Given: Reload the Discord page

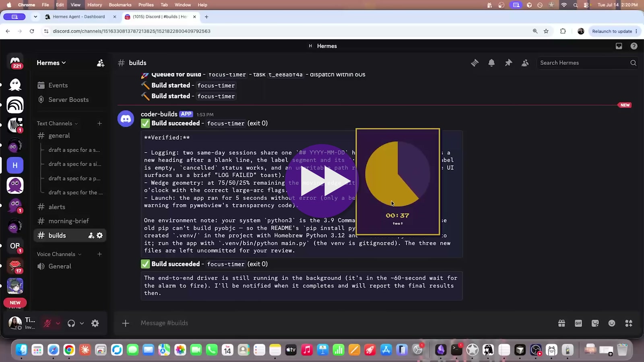Looking at the screenshot, I should [x=32, y=31].
